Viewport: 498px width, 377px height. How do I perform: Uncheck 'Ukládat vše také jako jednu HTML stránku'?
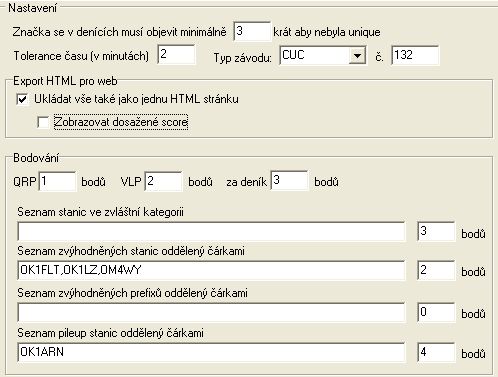22,99
